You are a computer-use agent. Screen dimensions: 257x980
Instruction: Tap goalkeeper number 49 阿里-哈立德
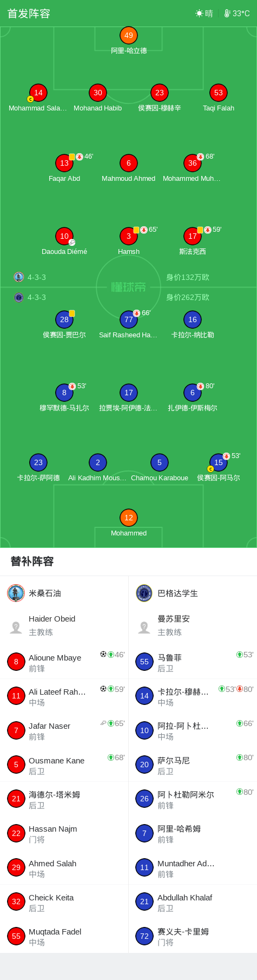tap(129, 36)
